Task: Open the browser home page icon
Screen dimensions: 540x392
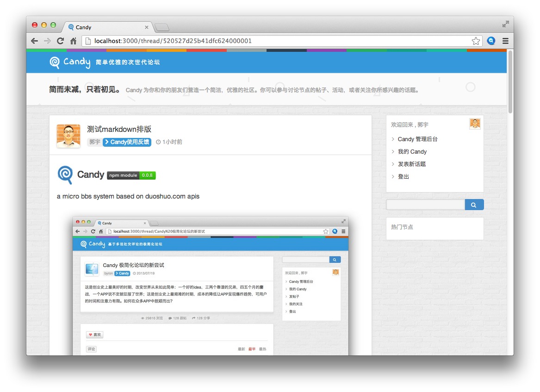Action: tap(74, 41)
